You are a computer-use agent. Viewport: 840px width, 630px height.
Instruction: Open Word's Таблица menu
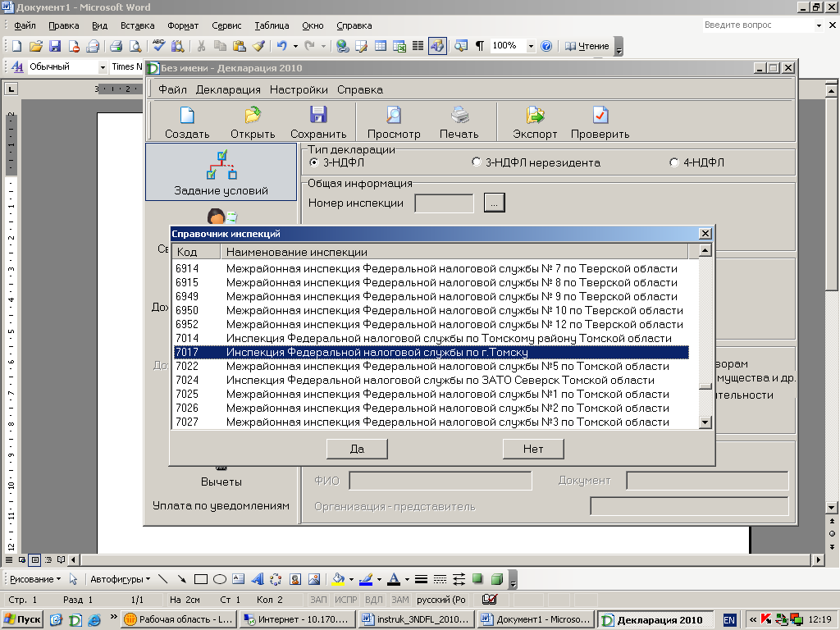(272, 25)
